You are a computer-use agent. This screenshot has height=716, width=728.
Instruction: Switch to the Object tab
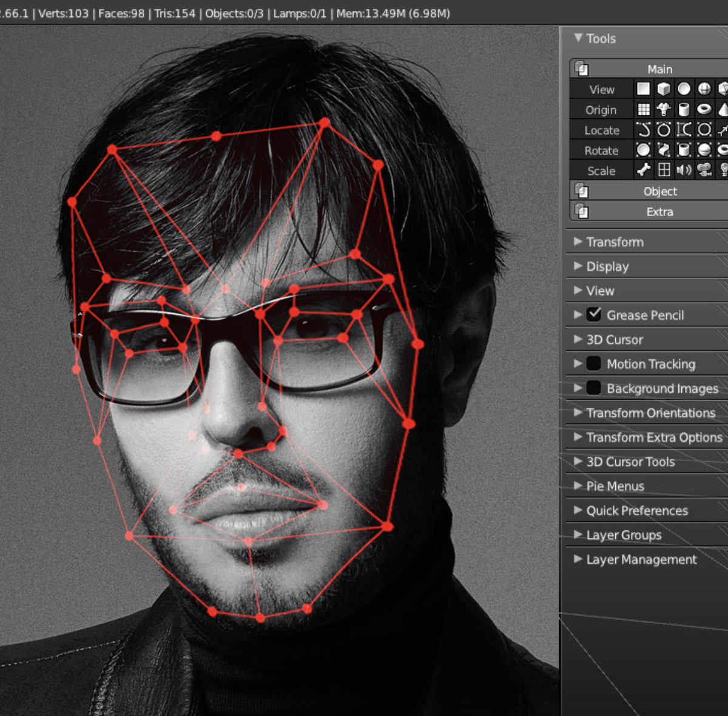tap(659, 191)
